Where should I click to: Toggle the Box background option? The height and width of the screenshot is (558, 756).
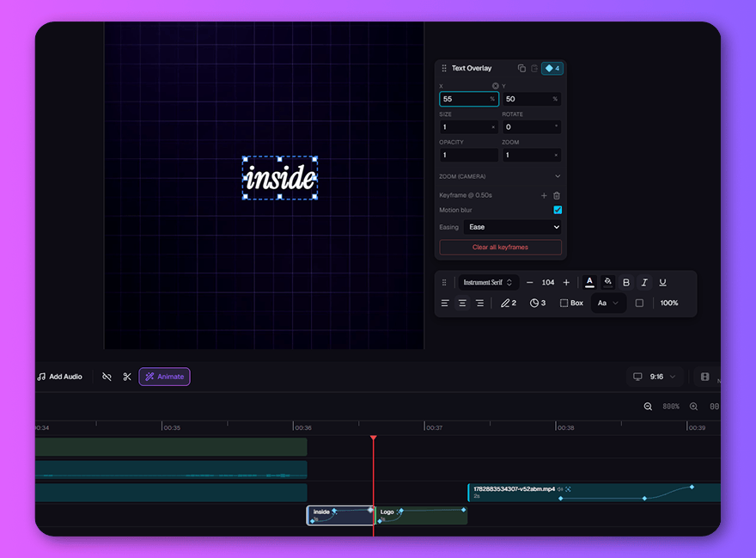571,304
